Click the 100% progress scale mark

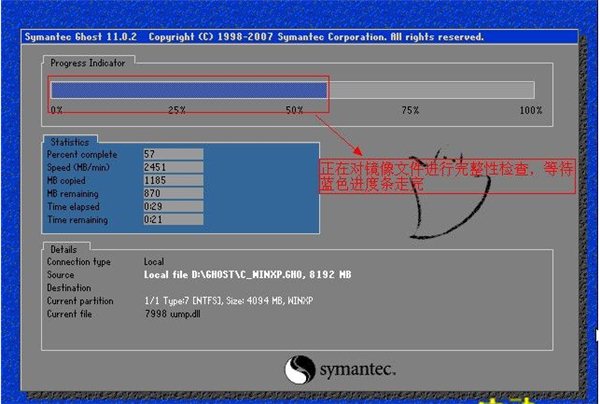pyautogui.click(x=531, y=110)
